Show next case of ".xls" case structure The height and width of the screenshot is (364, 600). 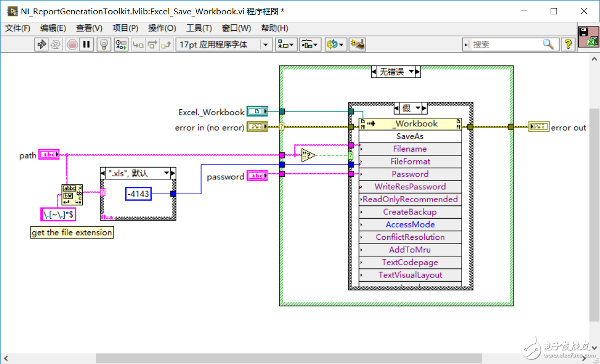173,174
